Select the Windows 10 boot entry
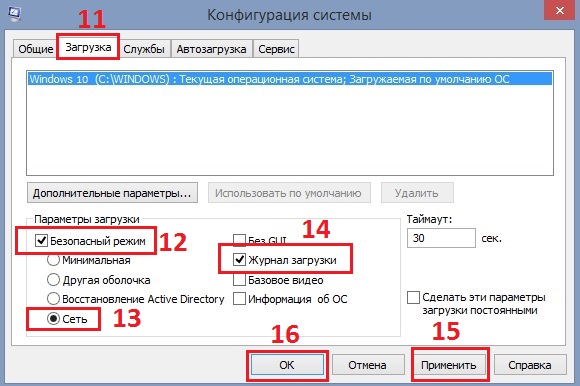Screen dimensions: 580x386 click(290, 79)
